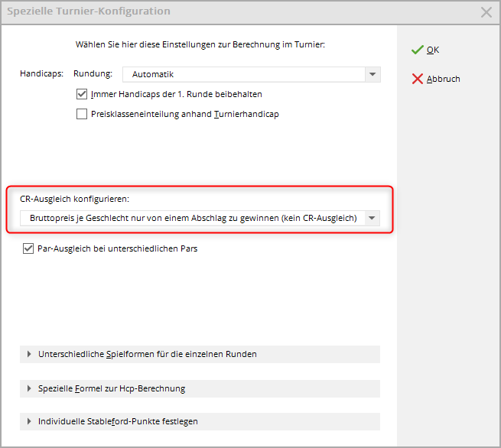Click the red X icon beside Abbruch

417,79
